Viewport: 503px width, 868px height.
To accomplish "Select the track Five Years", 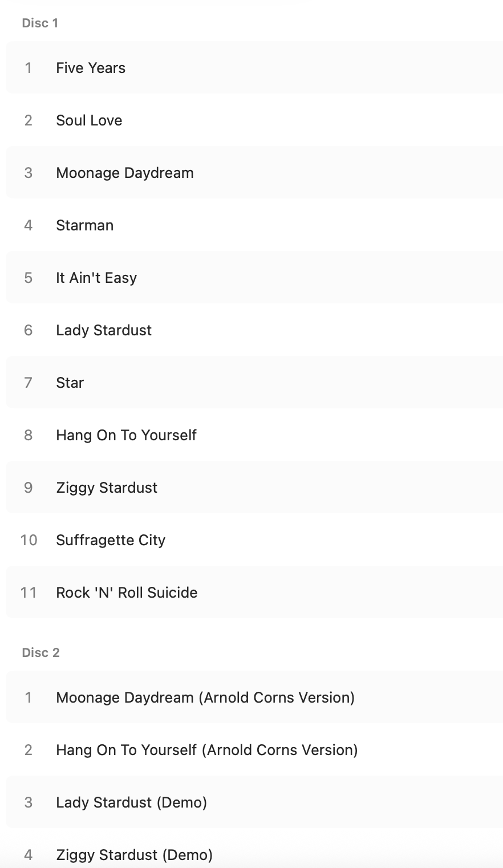I will pyautogui.click(x=91, y=68).
